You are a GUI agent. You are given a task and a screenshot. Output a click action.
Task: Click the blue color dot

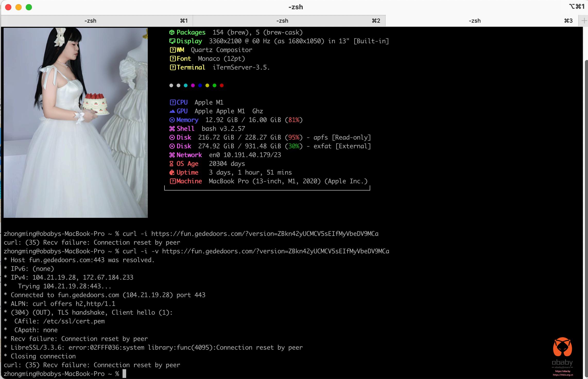200,85
